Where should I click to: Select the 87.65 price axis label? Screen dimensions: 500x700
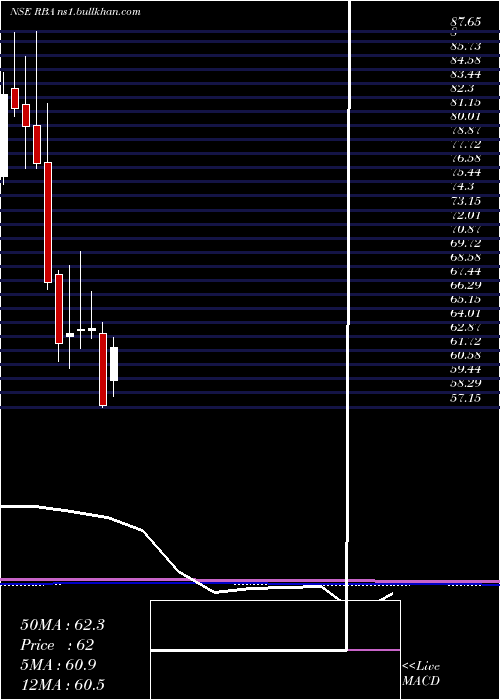coord(466,22)
